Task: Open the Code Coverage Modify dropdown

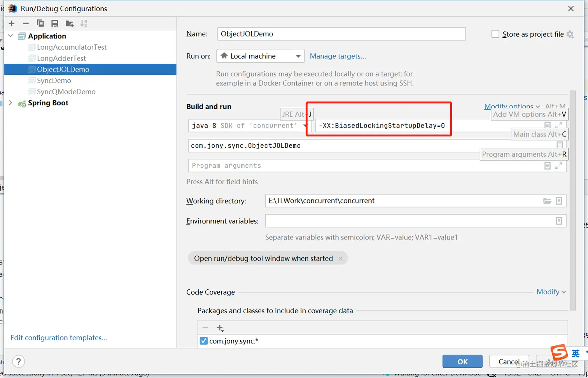Action: (551, 292)
